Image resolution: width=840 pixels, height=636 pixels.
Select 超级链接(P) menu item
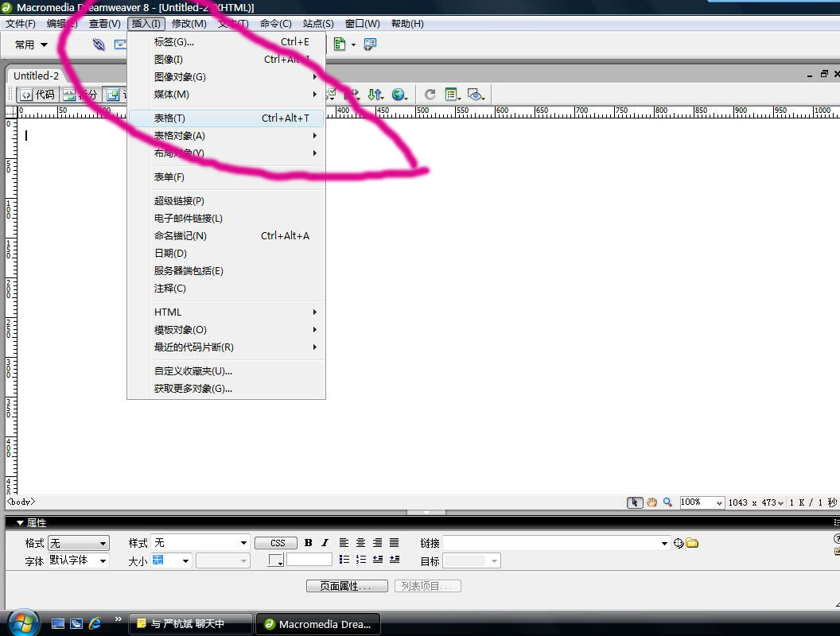[x=226, y=201]
